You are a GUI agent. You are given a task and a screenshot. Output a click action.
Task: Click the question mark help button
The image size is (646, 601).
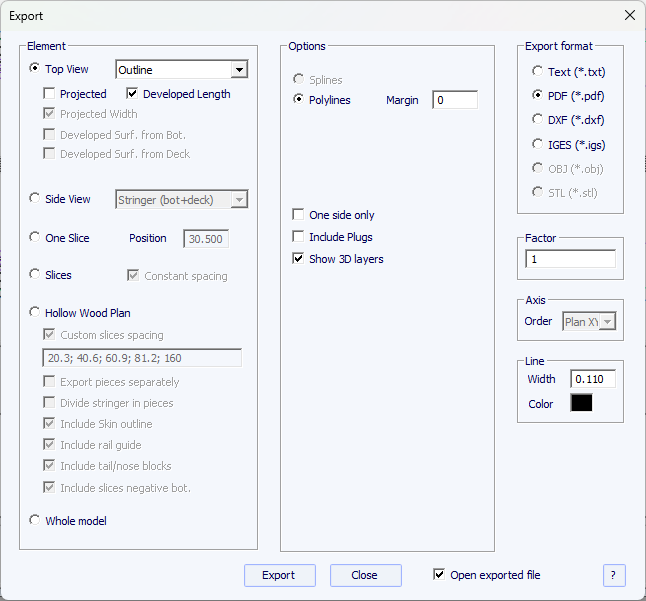point(614,575)
